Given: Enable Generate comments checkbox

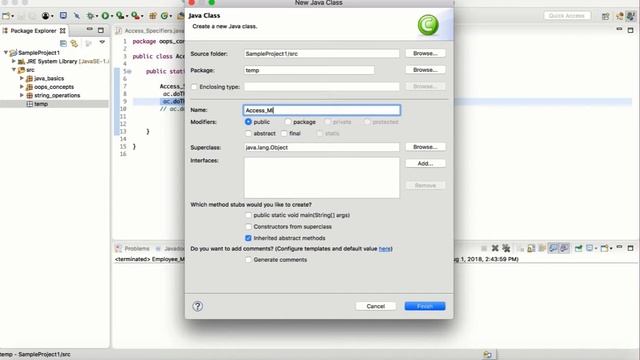Looking at the screenshot, I should point(248,260).
